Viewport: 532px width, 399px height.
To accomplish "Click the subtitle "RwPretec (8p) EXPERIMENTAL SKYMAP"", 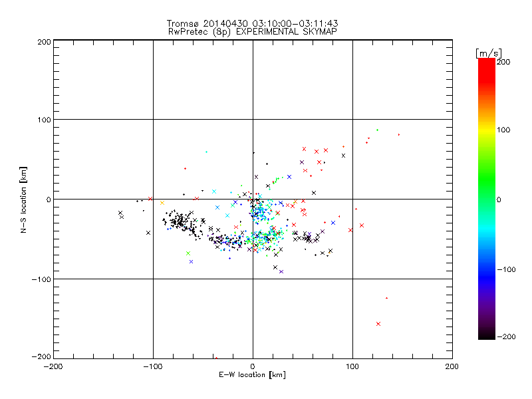I will (253, 32).
